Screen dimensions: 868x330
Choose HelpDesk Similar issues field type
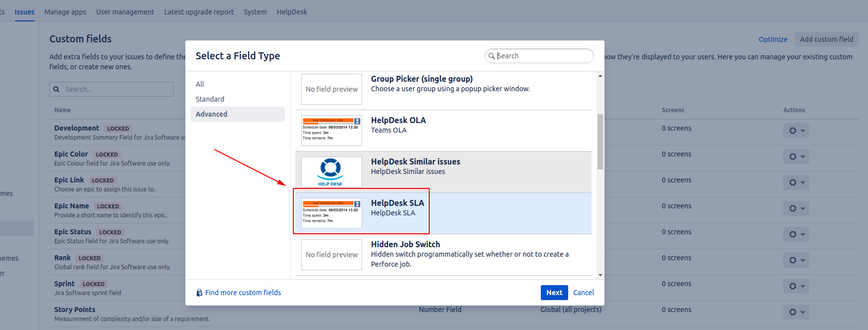point(443,172)
